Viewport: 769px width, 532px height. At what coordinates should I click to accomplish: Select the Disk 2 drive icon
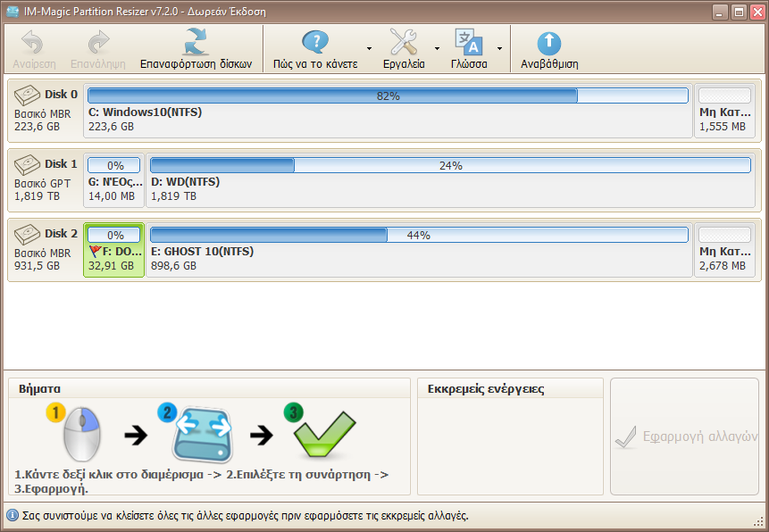click(27, 235)
